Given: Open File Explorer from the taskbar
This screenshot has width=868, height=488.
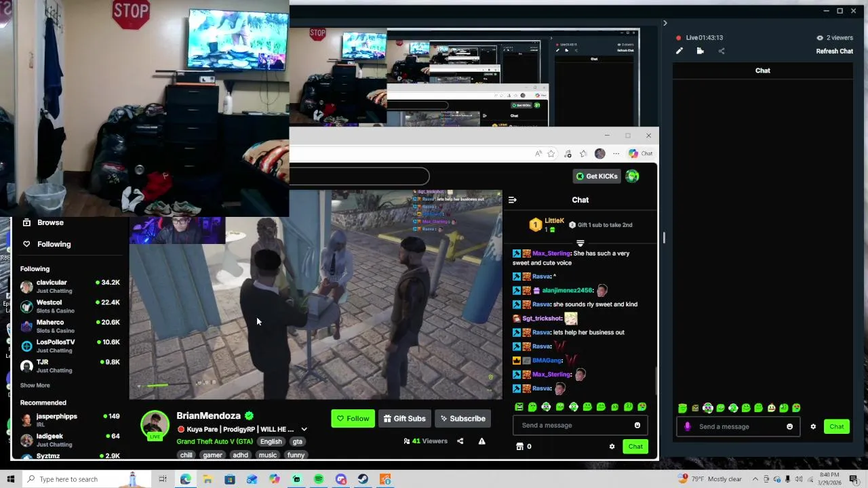Looking at the screenshot, I should 208,479.
